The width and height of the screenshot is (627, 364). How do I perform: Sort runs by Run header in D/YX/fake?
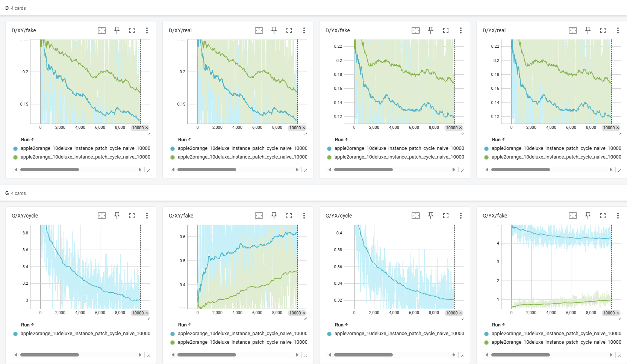pyautogui.click(x=341, y=139)
